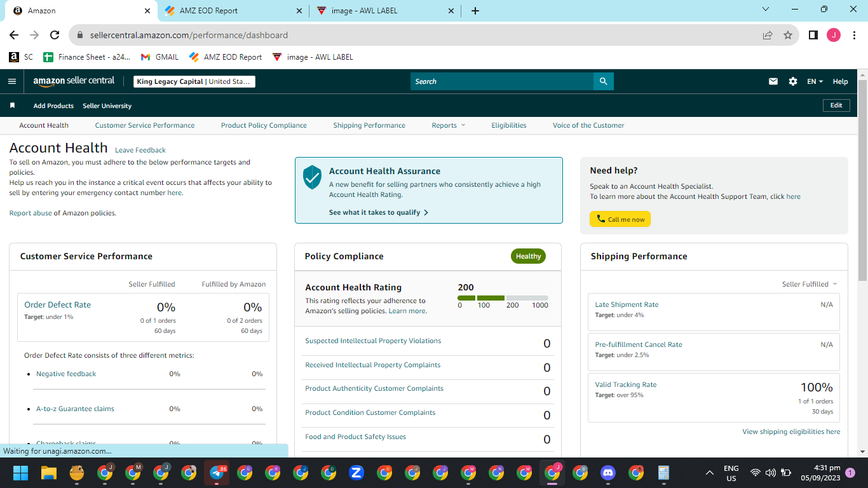Switch to the image - AWL LABEL browser tab

385,11
